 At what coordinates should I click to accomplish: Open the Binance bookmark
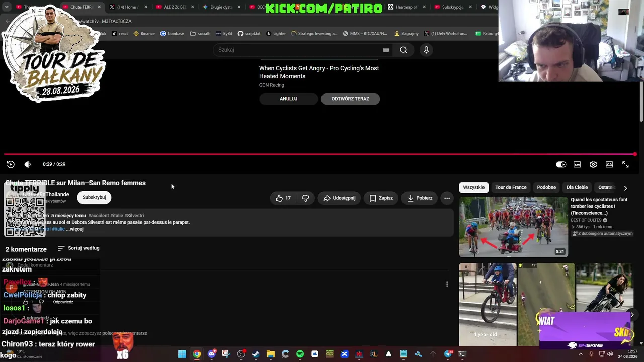[x=144, y=34]
